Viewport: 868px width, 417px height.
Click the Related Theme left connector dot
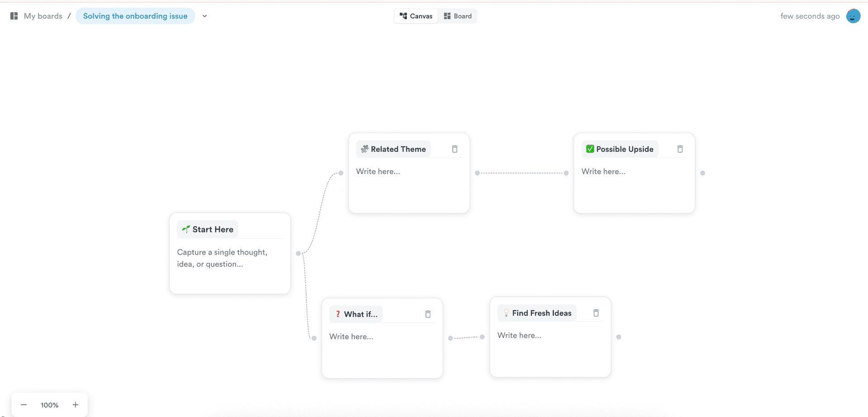tap(341, 173)
